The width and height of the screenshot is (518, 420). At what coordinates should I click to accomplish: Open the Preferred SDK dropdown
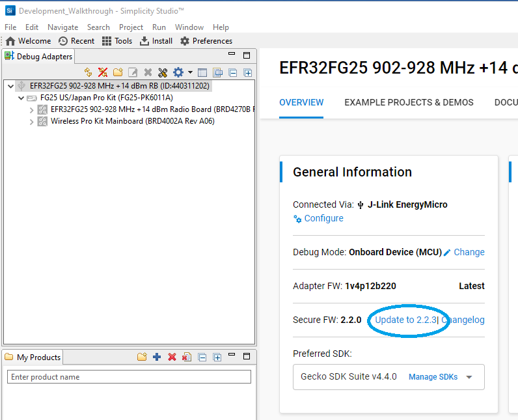click(x=469, y=377)
